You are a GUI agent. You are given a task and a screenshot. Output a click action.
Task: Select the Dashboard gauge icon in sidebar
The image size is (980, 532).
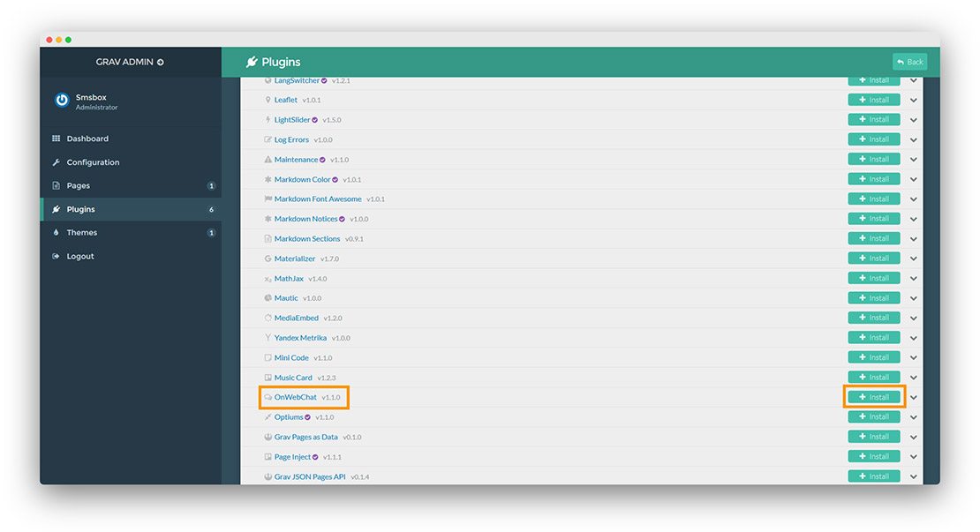pyautogui.click(x=57, y=139)
